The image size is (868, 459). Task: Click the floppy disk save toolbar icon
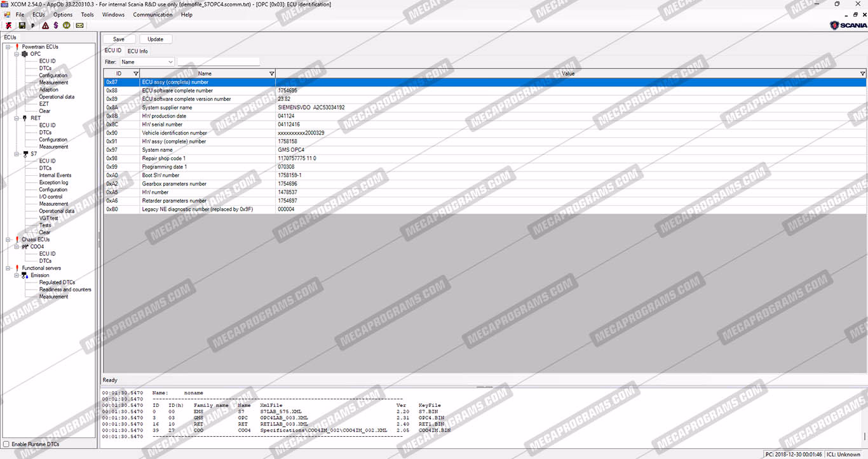pos(22,25)
